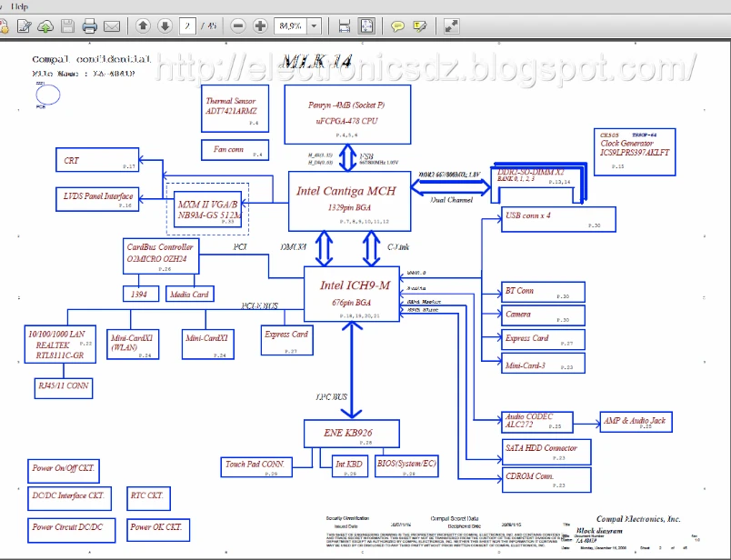This screenshot has height=560, width=731.
Task: Click the 'Fan conn' block text
Action: tap(228, 149)
